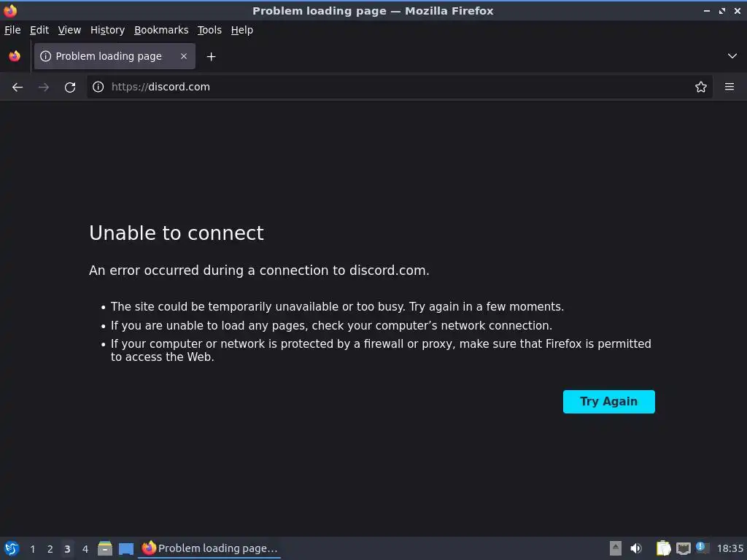Open the clipboard manager tray icon
Image resolution: width=747 pixels, height=560 pixels.
[663, 548]
